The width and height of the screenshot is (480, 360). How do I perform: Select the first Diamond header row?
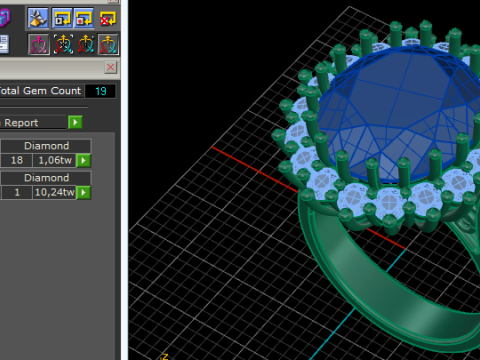pos(46,146)
